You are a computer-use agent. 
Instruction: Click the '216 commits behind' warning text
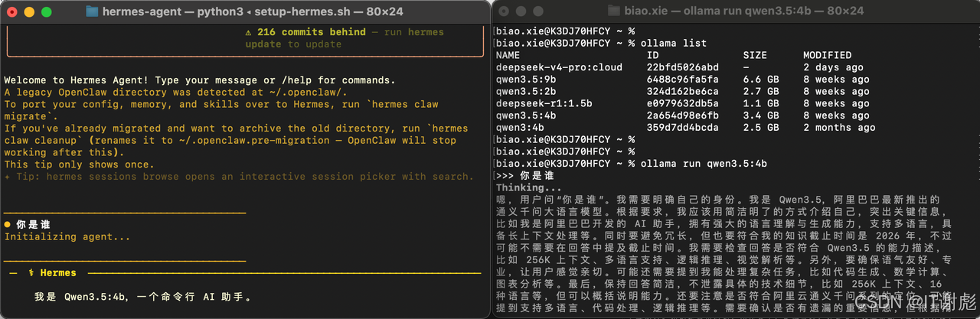[312, 32]
